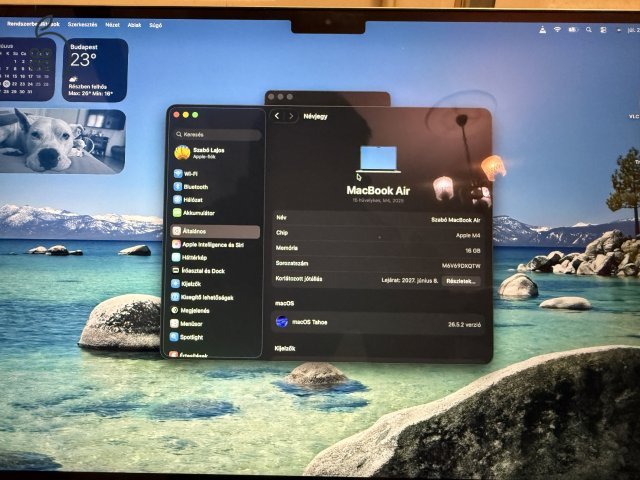Open the Wi‑Fi status menu bar icon

pos(557,30)
